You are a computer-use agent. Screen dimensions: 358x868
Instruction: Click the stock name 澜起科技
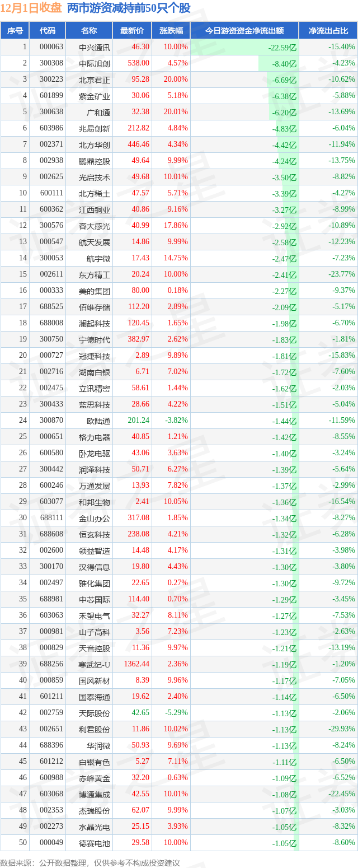click(x=95, y=323)
